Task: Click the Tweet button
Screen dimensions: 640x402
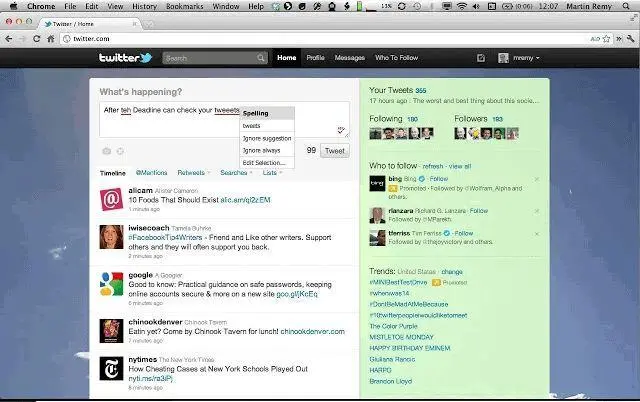Action: [x=335, y=151]
